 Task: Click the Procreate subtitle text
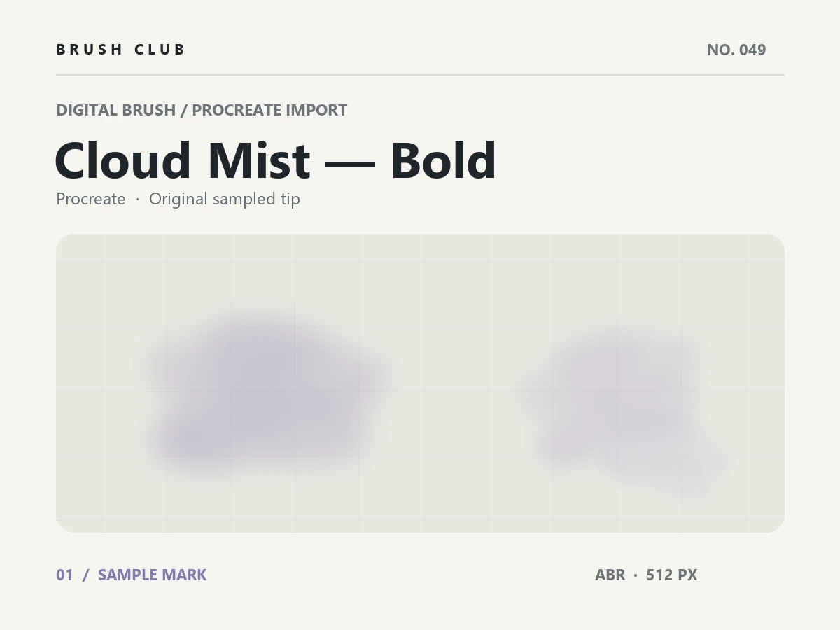click(x=91, y=199)
